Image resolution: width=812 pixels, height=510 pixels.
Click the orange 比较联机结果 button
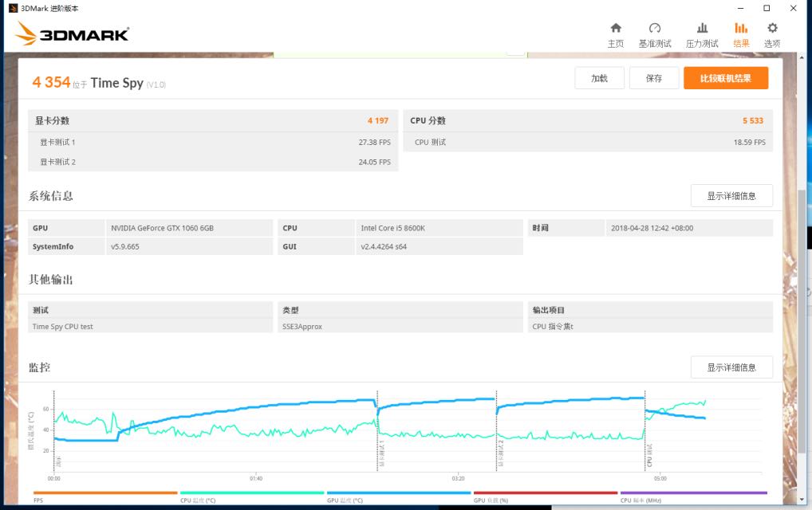pyautogui.click(x=726, y=78)
